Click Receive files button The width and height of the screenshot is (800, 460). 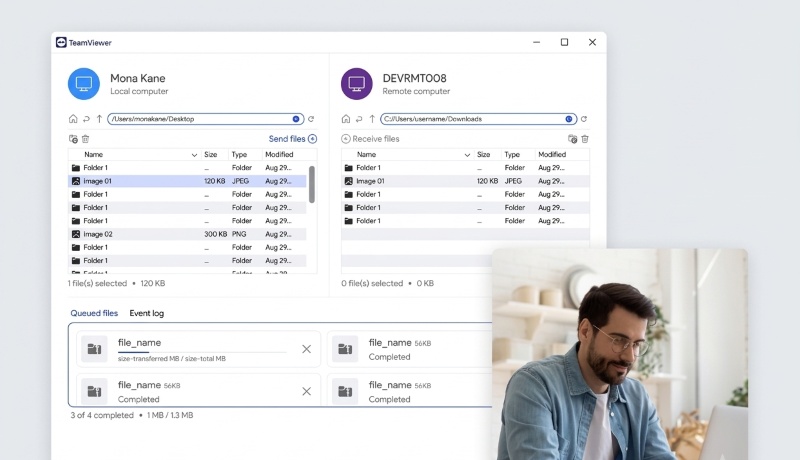coord(370,139)
